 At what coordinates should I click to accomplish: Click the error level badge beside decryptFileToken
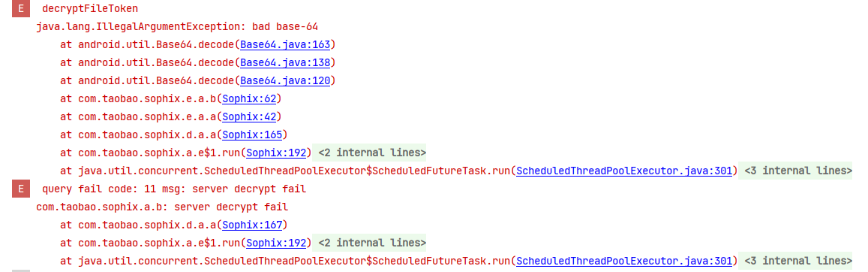pos(20,9)
